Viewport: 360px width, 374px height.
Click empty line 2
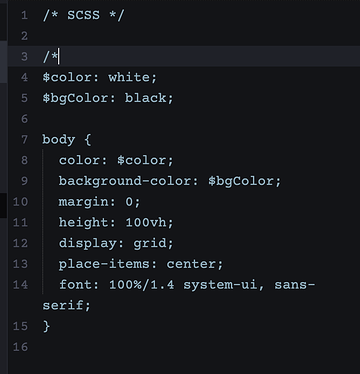[x=183, y=36]
